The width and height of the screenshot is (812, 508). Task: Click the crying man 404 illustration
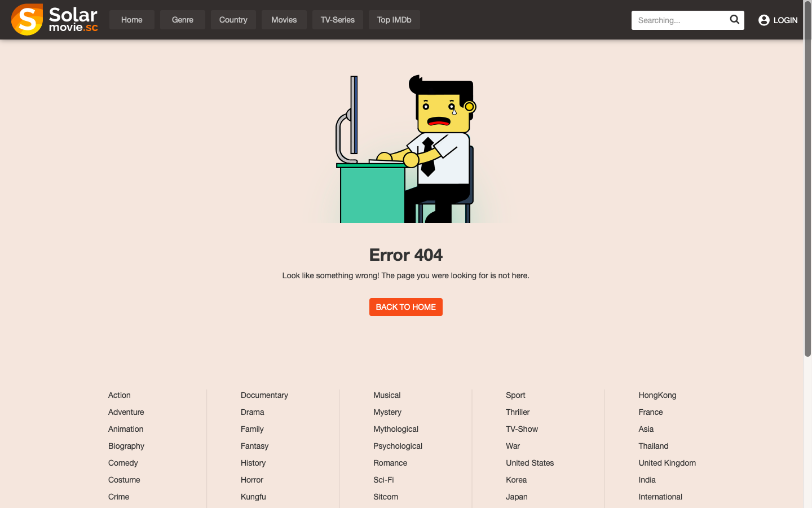[406, 150]
